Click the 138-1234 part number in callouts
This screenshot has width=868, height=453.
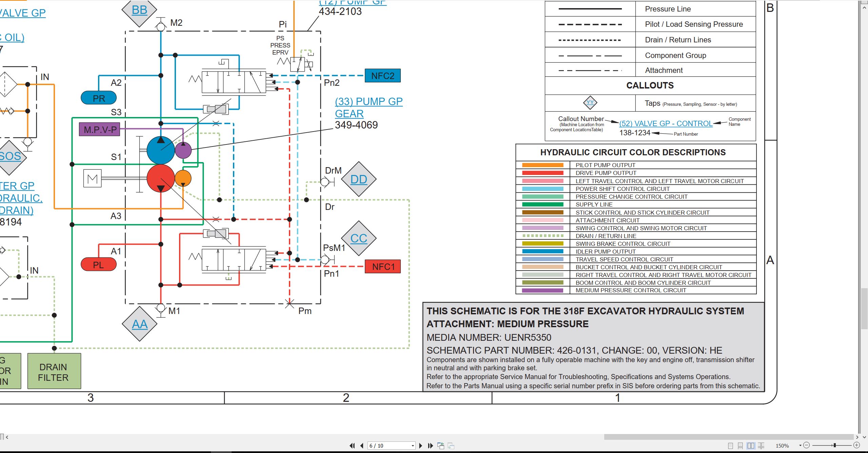point(635,133)
